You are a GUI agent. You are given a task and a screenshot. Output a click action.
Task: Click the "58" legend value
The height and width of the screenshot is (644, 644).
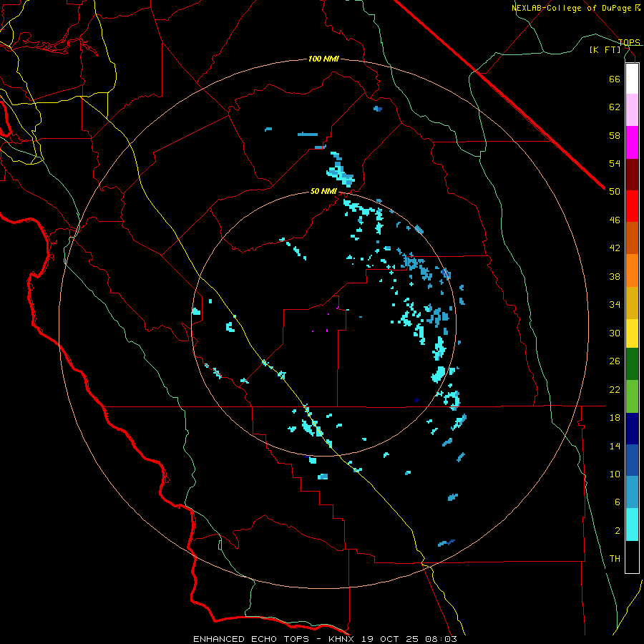(x=615, y=135)
